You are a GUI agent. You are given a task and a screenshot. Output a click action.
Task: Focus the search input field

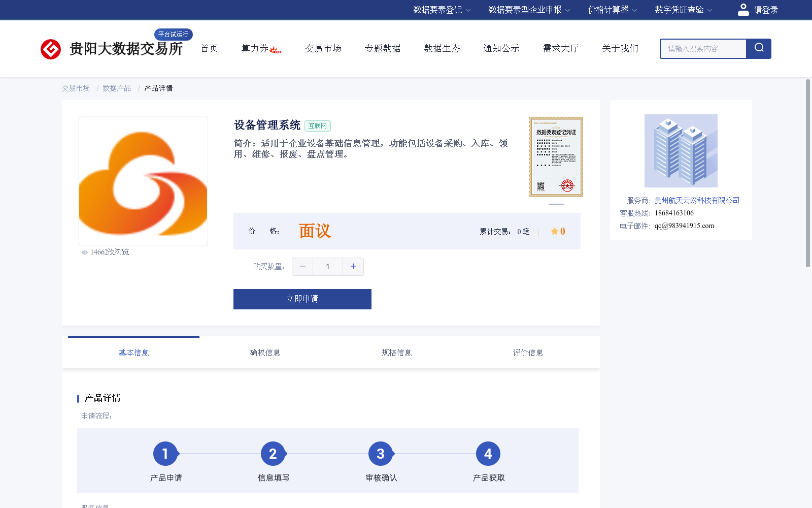pos(703,49)
